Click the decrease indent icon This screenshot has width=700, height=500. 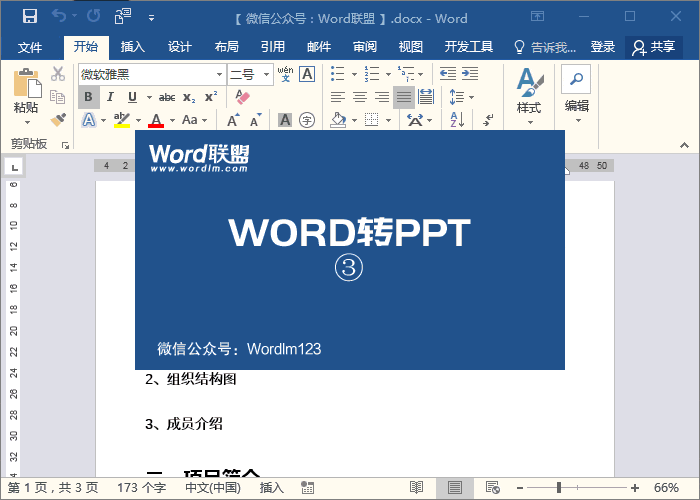pos(447,74)
